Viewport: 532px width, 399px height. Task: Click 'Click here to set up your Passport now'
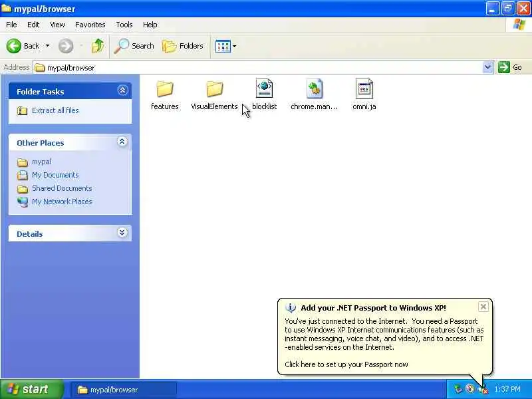click(346, 364)
